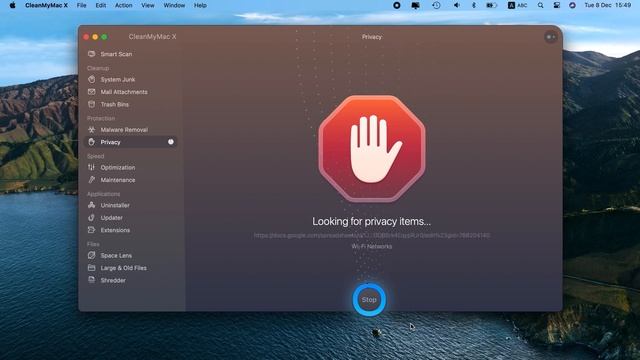Image resolution: width=640 pixels, height=360 pixels.
Task: Click "Looking for privacy items..." text
Action: tap(371, 221)
